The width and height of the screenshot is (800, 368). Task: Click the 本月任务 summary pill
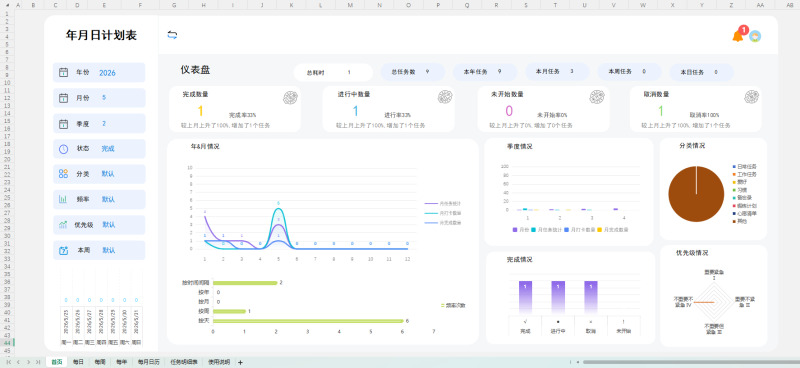tap(557, 71)
